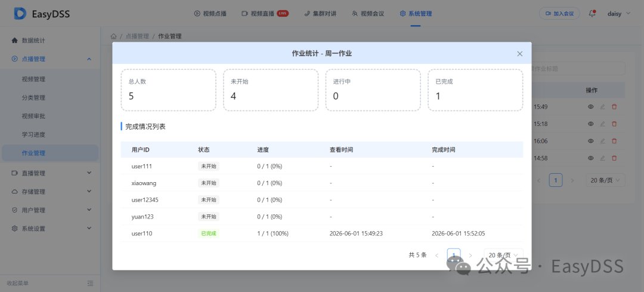Click the user111 row
The image size is (644, 292).
click(x=322, y=166)
